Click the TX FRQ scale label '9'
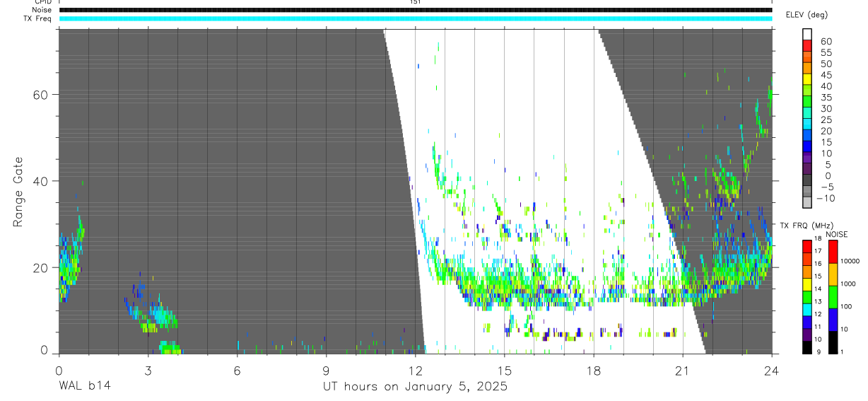868x401 pixels. tap(819, 351)
